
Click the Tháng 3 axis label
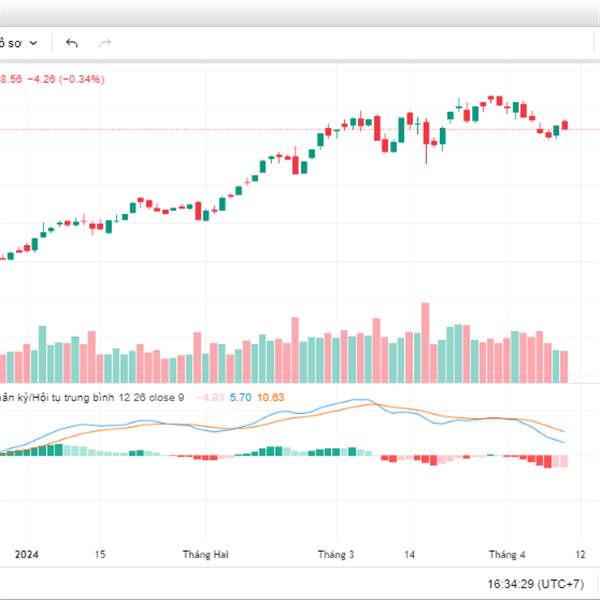336,554
